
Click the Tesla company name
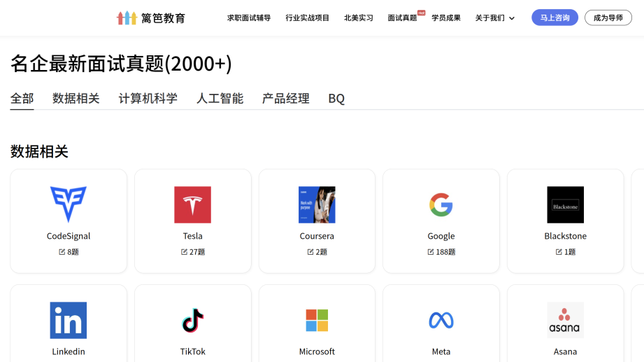pos(192,236)
